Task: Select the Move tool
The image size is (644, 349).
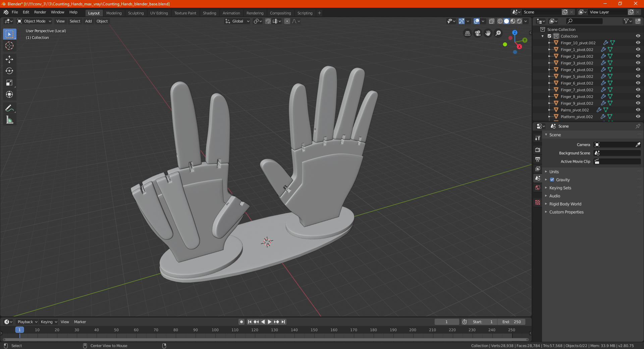Action: tap(9, 59)
